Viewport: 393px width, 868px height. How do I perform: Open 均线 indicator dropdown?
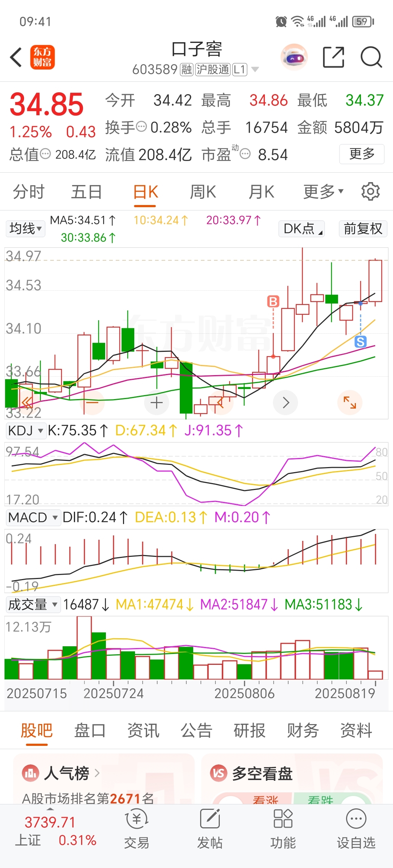25,229
